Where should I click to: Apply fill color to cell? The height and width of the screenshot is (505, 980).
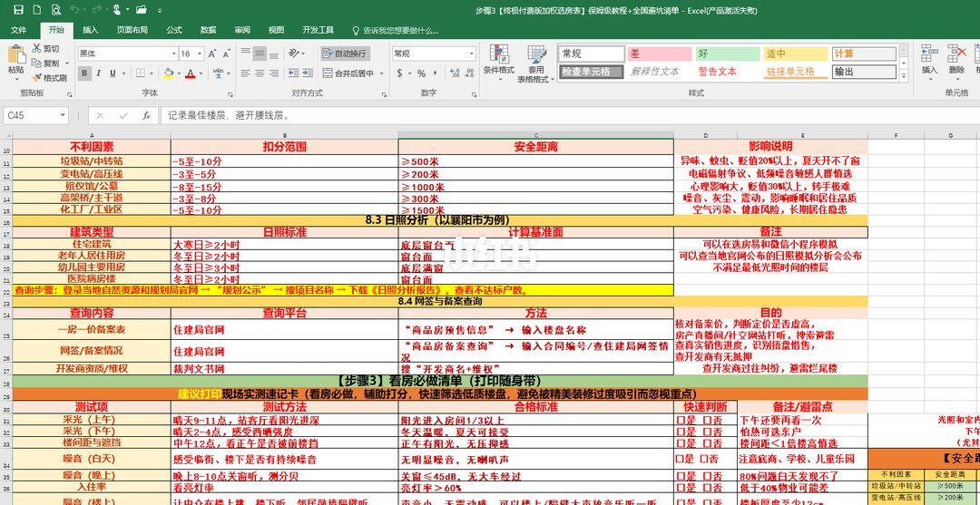tap(168, 73)
